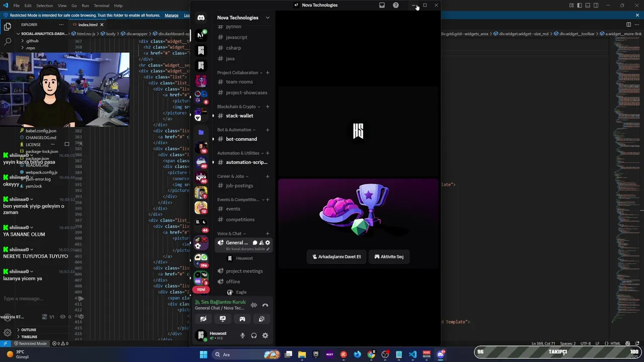Image resolution: width=644 pixels, height=362 pixels.
Task: Expand the OUTLINE section in VS Code
Action: click(29, 330)
